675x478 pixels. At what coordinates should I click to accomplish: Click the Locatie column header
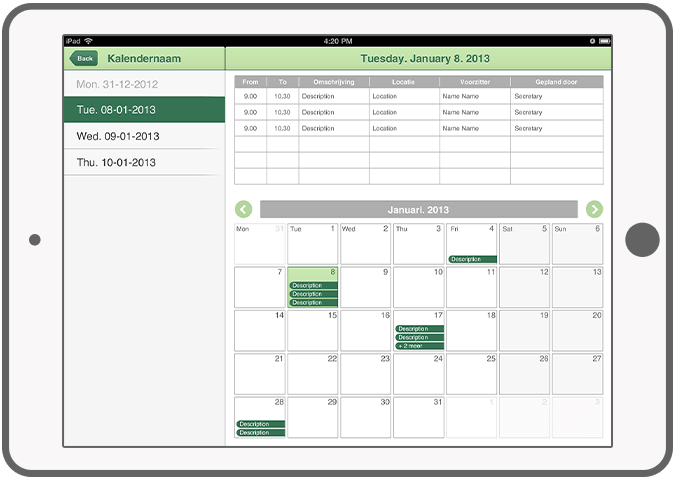point(404,82)
